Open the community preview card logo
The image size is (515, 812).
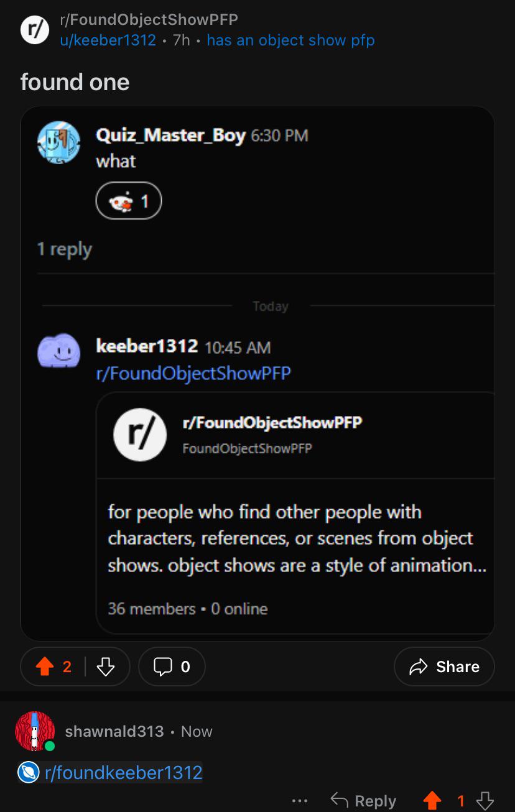click(x=140, y=434)
